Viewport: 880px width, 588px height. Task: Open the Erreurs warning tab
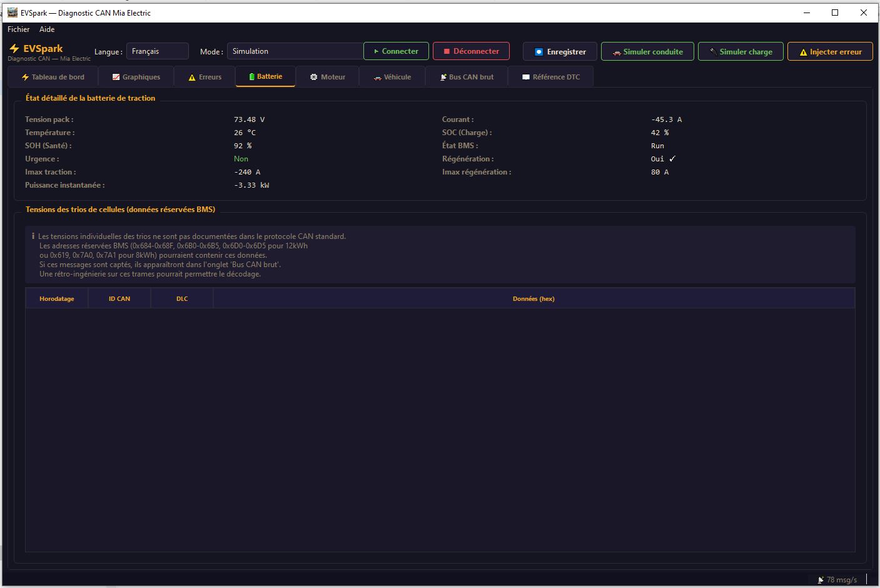[x=205, y=77]
